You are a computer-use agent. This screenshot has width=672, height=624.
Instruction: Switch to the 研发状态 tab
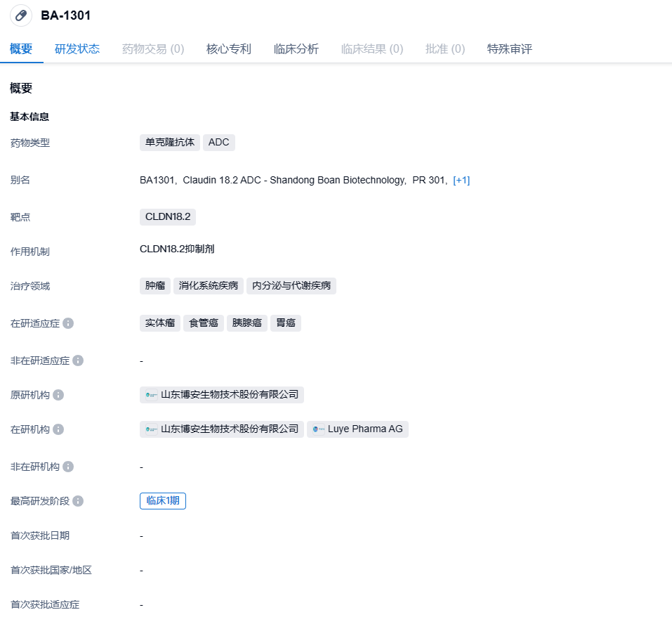click(x=77, y=48)
